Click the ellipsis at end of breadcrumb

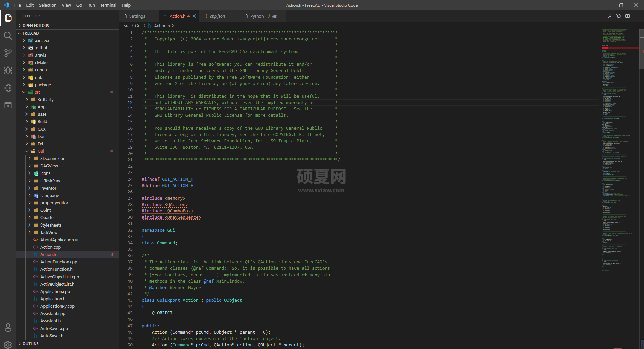click(177, 26)
